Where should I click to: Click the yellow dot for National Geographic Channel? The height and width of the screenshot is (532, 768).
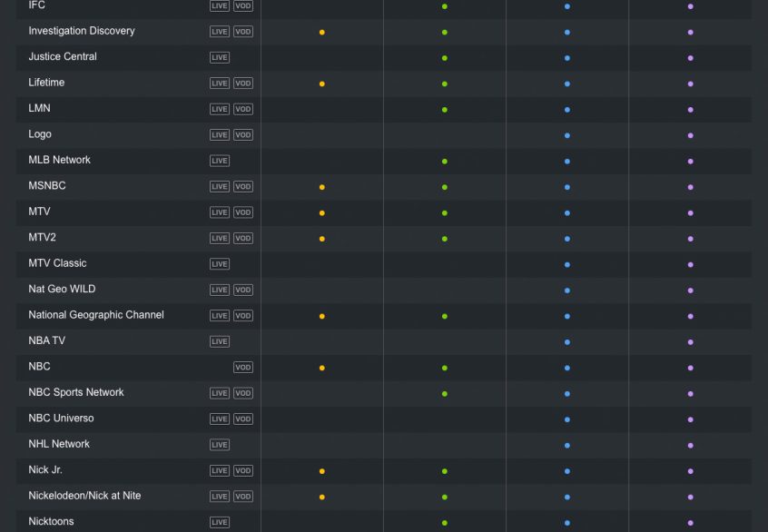coord(321,317)
